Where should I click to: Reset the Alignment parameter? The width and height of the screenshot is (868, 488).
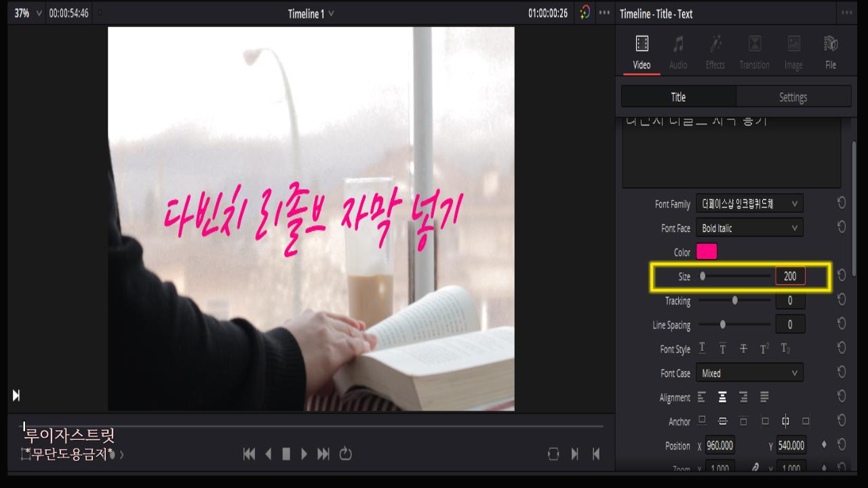point(841,396)
